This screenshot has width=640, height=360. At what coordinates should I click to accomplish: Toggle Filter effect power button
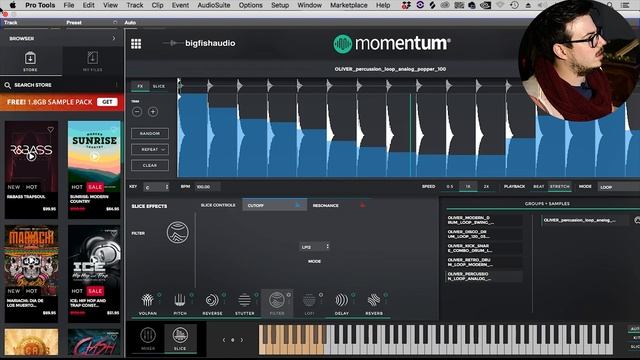pyautogui.click(x=289, y=294)
